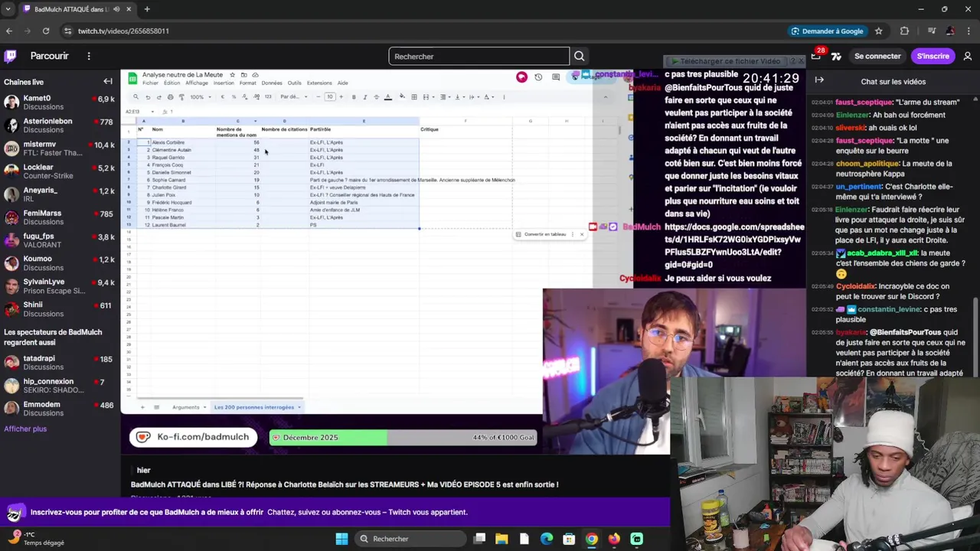The width and height of the screenshot is (980, 551).
Task: Open Firefox from the Windows taskbar
Action: click(x=614, y=539)
